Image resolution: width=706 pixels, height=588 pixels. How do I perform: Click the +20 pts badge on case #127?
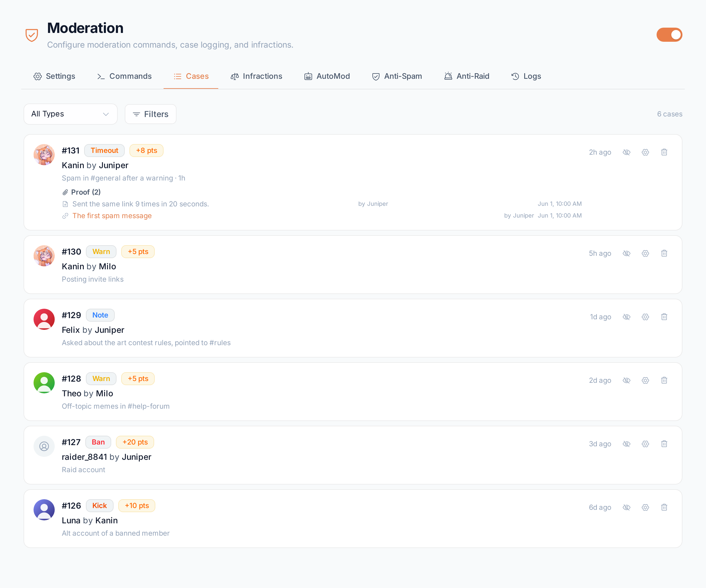pos(135,442)
